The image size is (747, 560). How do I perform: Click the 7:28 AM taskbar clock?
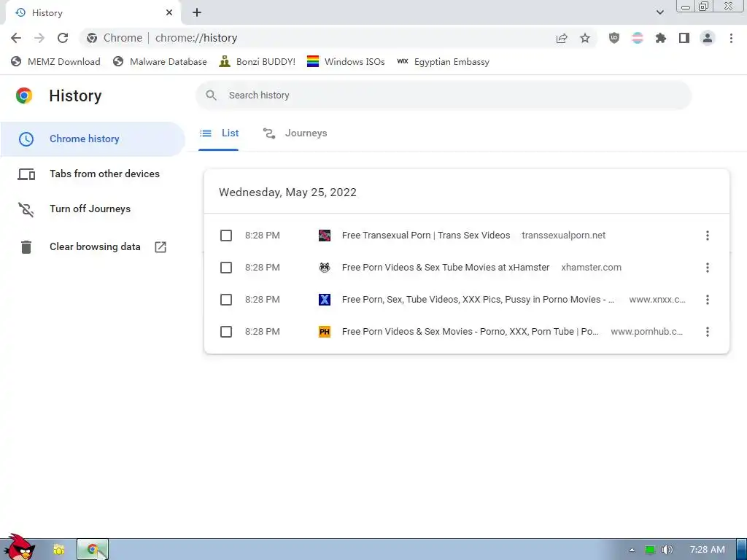(x=708, y=550)
